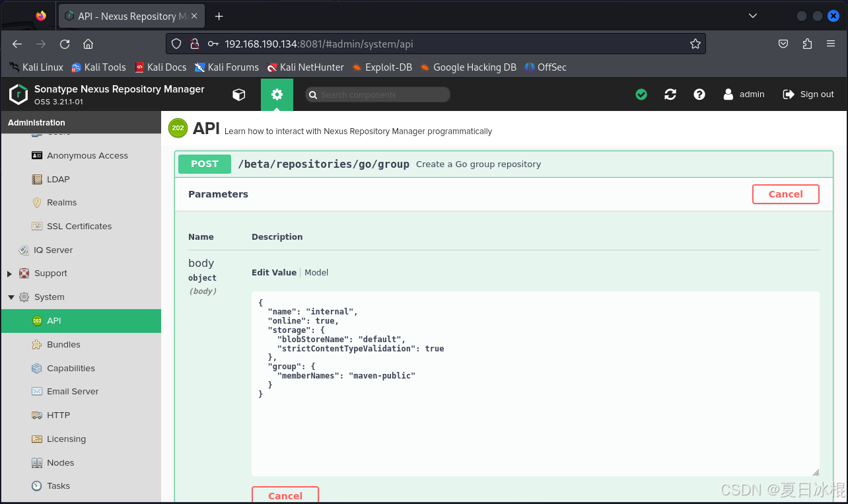
Task: Open Google Hacking DB bookmark
Action: (468, 67)
